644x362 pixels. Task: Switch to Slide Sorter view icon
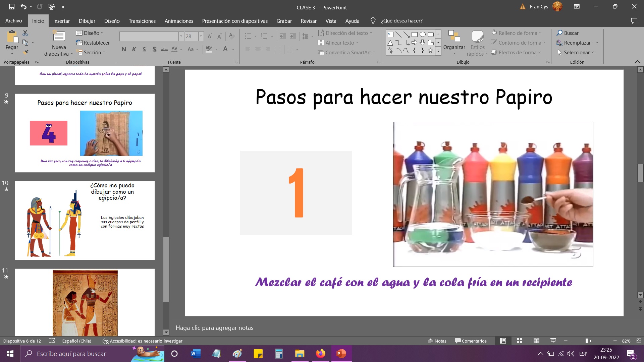coord(520,341)
